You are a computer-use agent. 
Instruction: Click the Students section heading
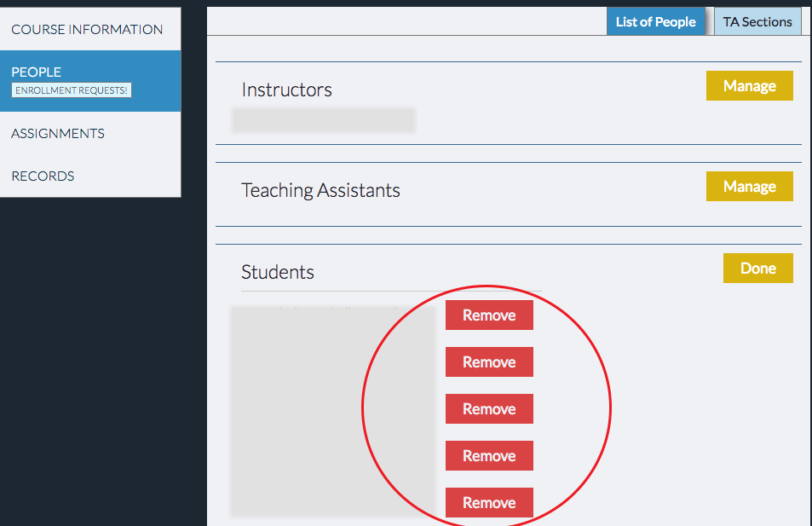click(278, 273)
